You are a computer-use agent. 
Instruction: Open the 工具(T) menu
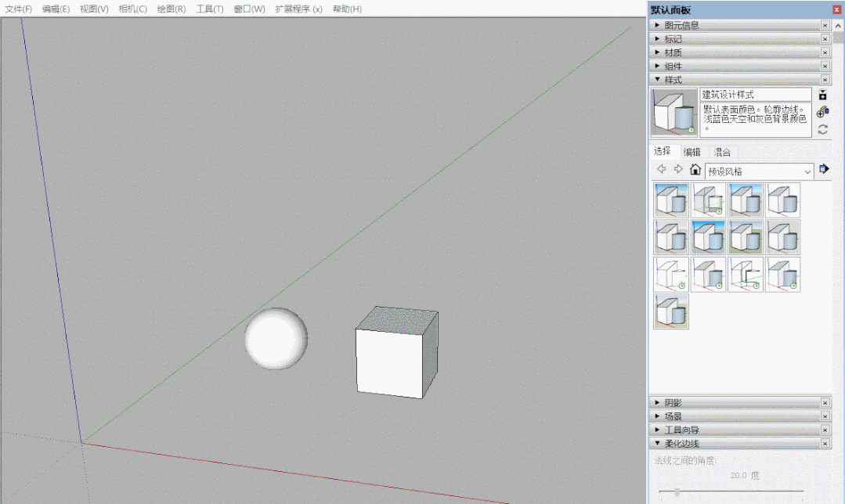click(210, 9)
